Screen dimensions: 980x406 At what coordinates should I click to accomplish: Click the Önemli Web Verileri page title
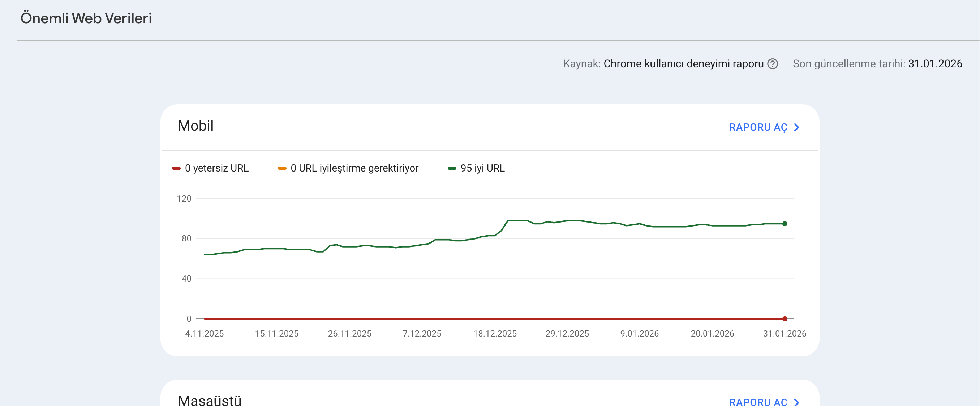[86, 18]
